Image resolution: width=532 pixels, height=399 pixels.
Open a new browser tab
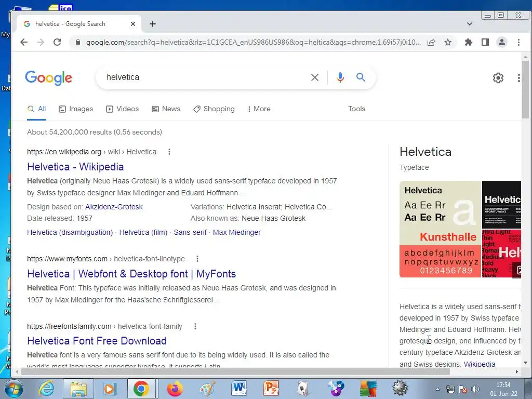153,24
